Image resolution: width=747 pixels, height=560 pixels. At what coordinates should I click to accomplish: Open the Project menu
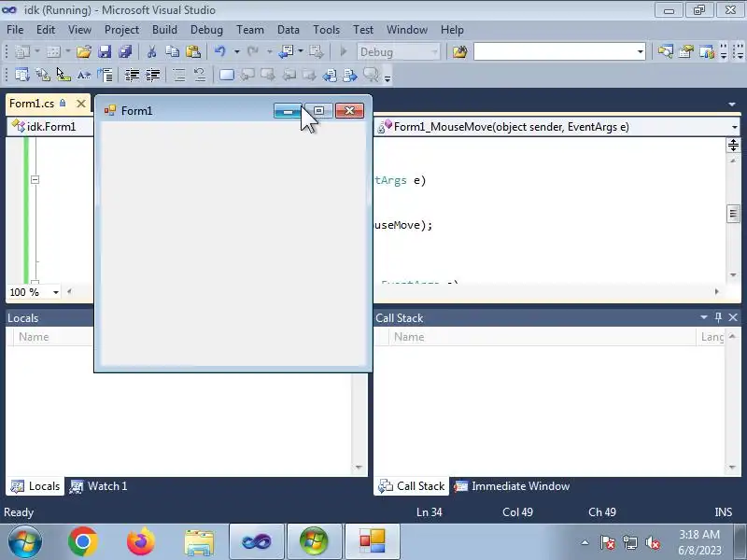pos(122,30)
